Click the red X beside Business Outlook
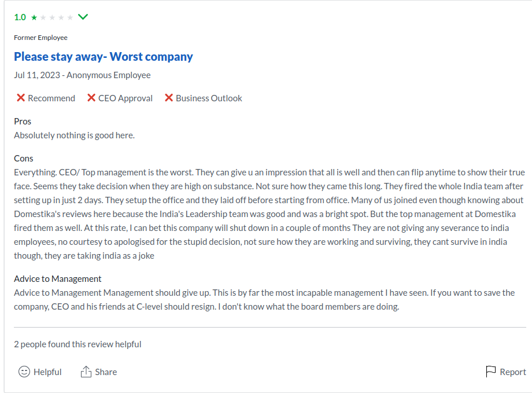 [169, 98]
